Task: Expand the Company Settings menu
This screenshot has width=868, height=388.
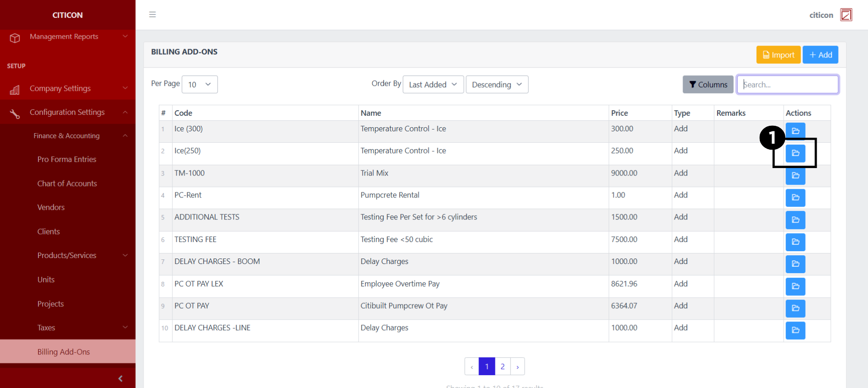Action: click(x=67, y=88)
